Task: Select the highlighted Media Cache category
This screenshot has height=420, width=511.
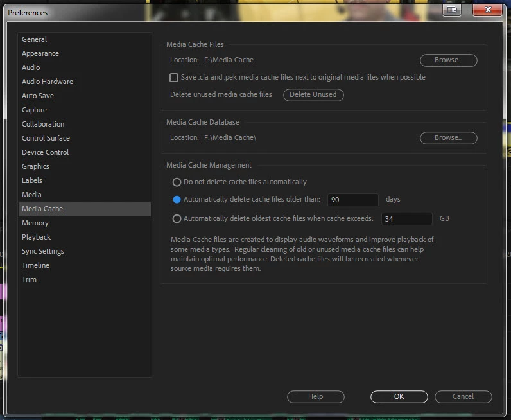Action: coord(85,209)
